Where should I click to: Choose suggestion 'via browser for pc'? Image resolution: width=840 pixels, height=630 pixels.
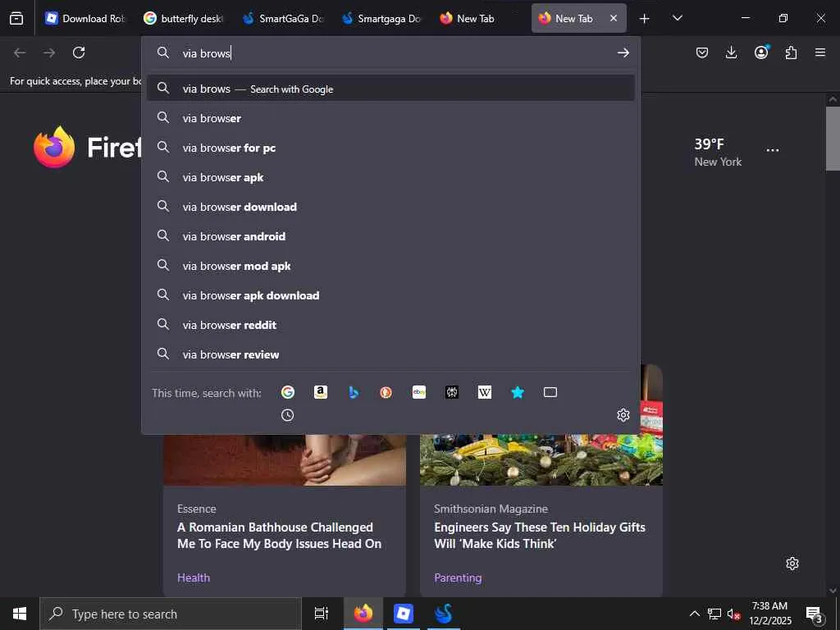point(390,148)
